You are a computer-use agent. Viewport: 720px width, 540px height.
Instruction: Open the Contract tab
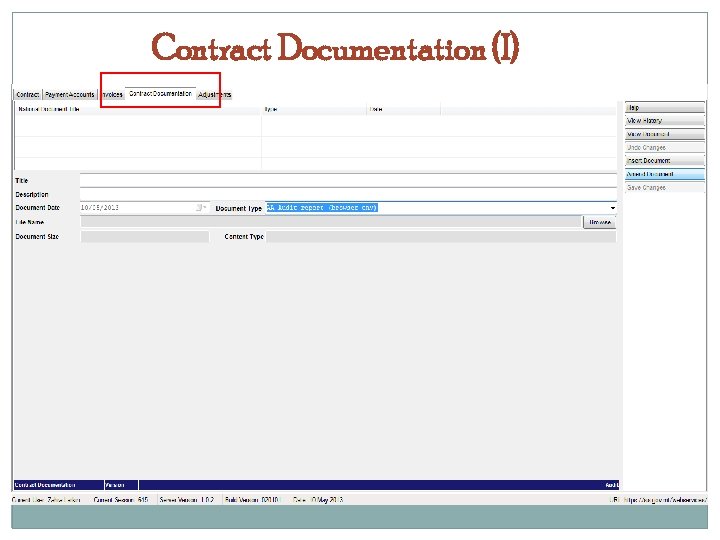coord(28,94)
